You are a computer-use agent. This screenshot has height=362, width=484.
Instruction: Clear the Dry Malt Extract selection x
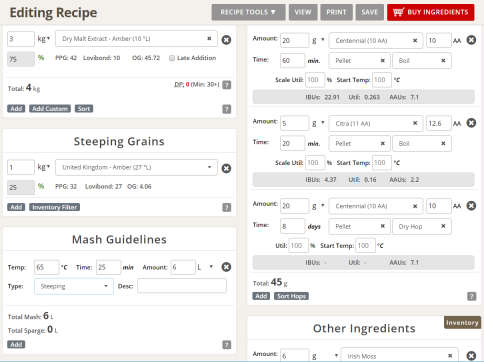(x=209, y=39)
